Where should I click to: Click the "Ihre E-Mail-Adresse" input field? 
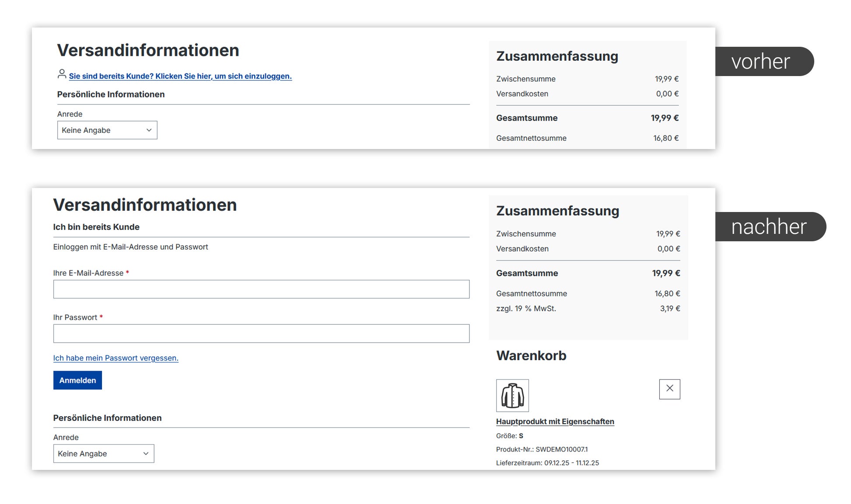pyautogui.click(x=261, y=289)
